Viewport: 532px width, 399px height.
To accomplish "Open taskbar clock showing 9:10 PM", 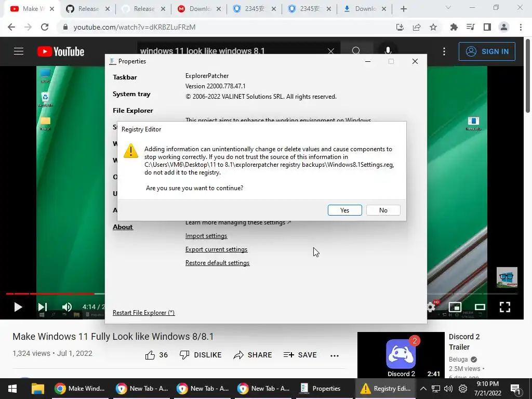I will [x=487, y=389].
